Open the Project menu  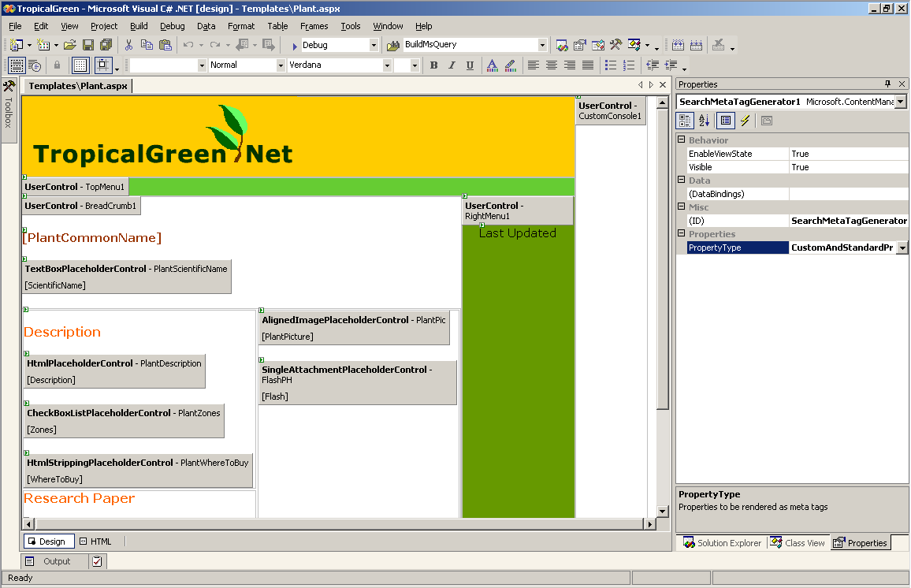click(x=104, y=26)
